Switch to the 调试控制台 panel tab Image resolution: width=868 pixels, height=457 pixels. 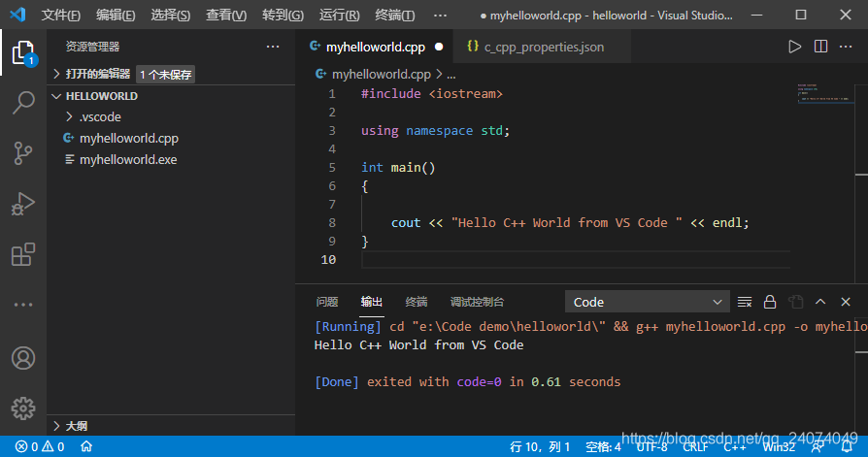point(477,302)
